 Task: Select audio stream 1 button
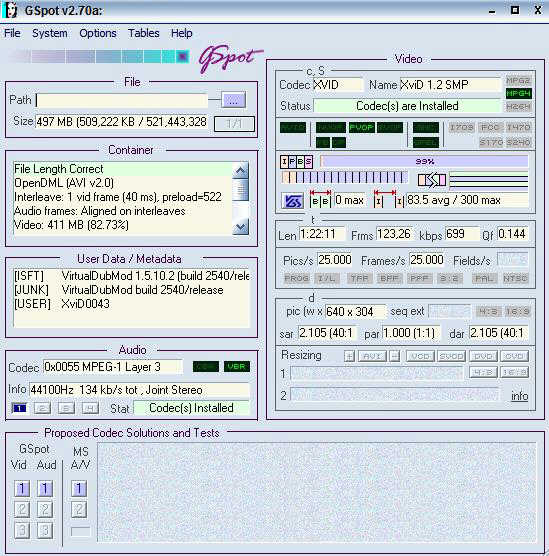pyautogui.click(x=19, y=408)
